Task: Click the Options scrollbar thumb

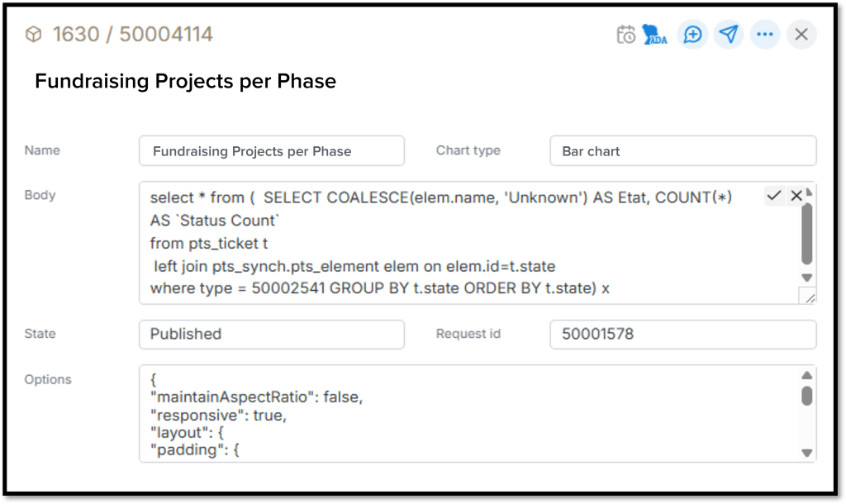Action: [x=807, y=396]
